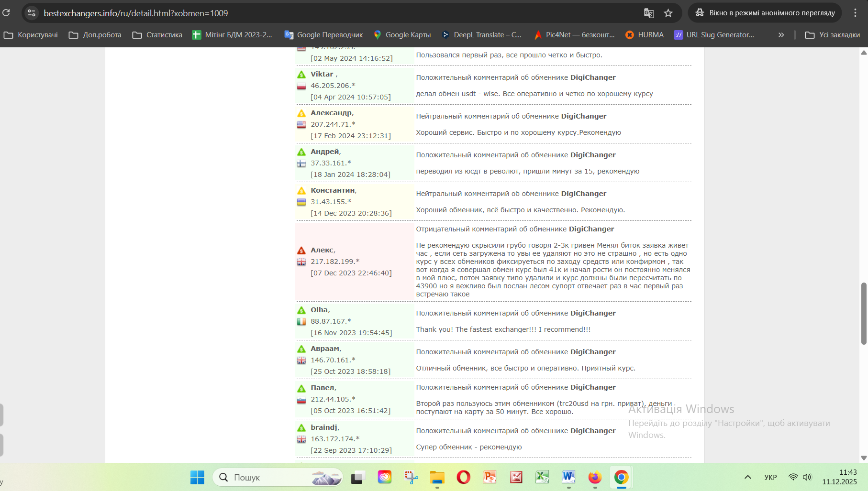The width and height of the screenshot is (868, 491).
Task: Open the Усі закладки folder
Action: tap(833, 35)
